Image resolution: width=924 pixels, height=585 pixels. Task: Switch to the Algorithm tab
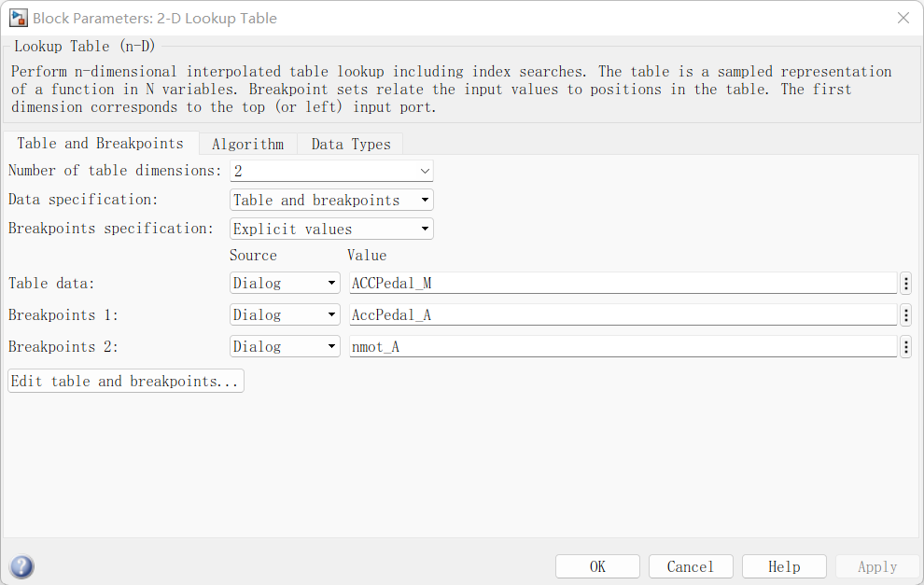coord(247,144)
